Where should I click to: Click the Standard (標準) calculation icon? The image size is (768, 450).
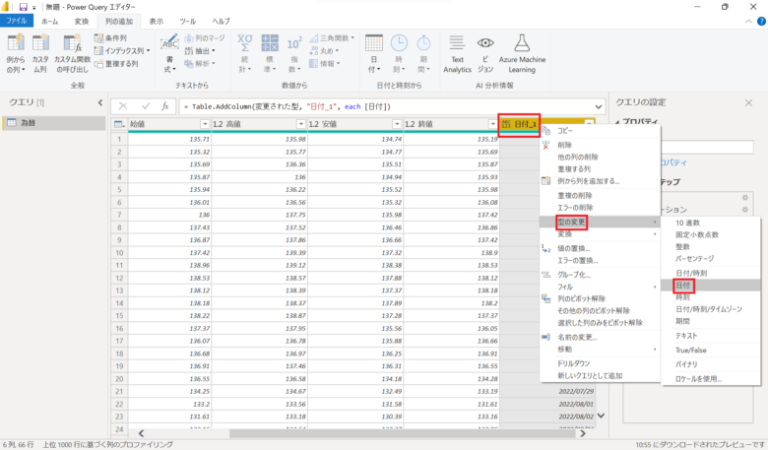270,46
